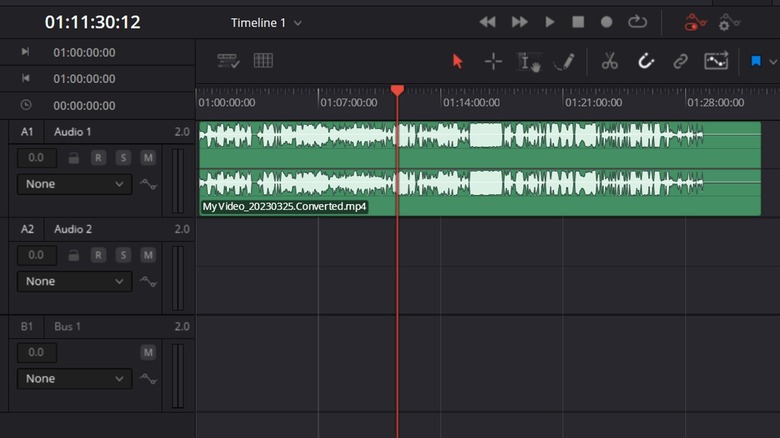Toggle the Link Selection chain icon
This screenshot has width=780, height=438.
[x=680, y=61]
